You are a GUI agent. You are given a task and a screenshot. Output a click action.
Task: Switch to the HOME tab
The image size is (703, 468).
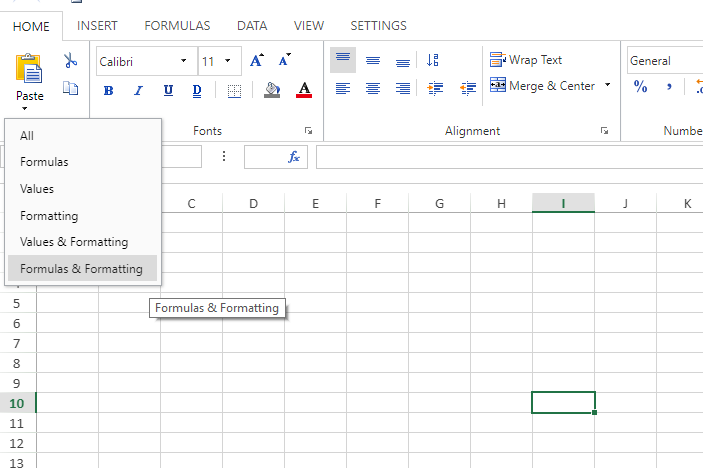point(31,26)
